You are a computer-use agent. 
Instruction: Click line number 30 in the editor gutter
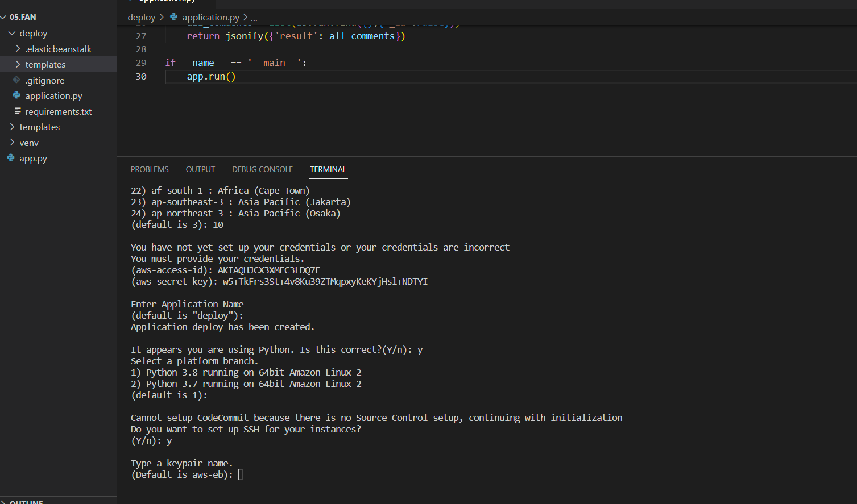pyautogui.click(x=141, y=77)
